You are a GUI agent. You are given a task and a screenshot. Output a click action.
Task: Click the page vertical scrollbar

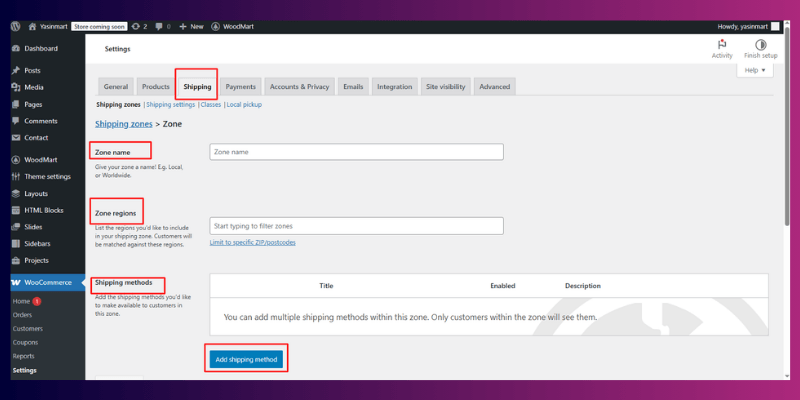[x=786, y=128]
